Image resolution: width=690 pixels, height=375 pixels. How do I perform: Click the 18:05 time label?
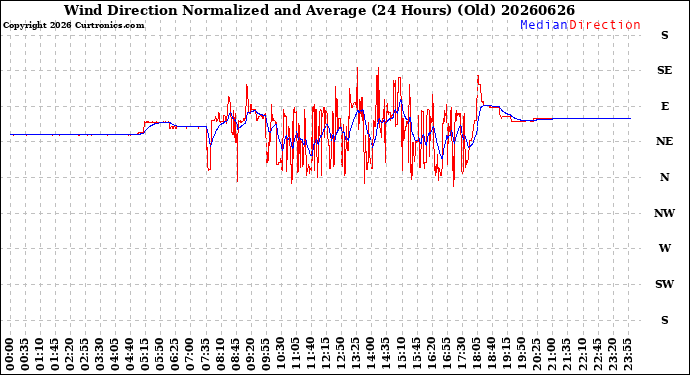click(477, 354)
